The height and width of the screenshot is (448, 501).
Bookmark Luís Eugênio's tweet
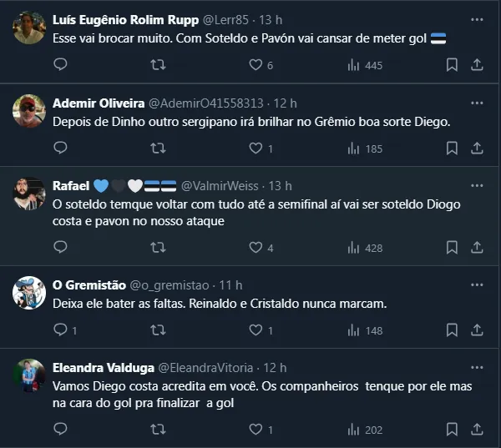(x=452, y=64)
